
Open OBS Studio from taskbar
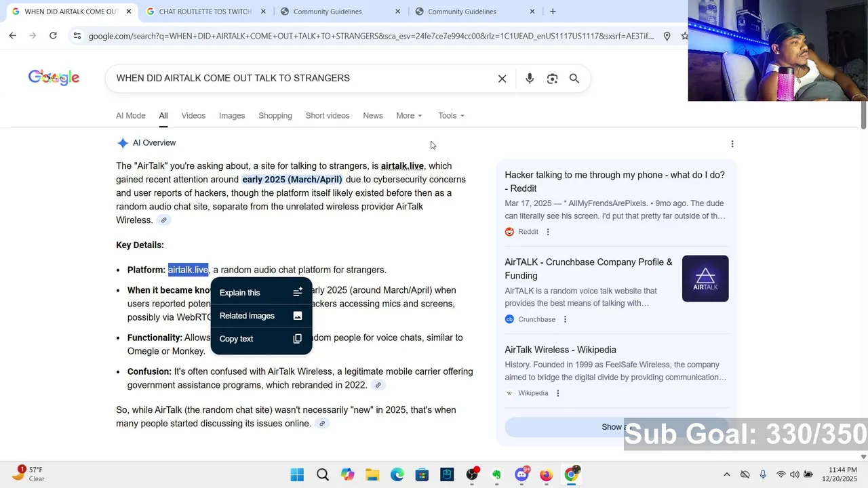point(472,474)
